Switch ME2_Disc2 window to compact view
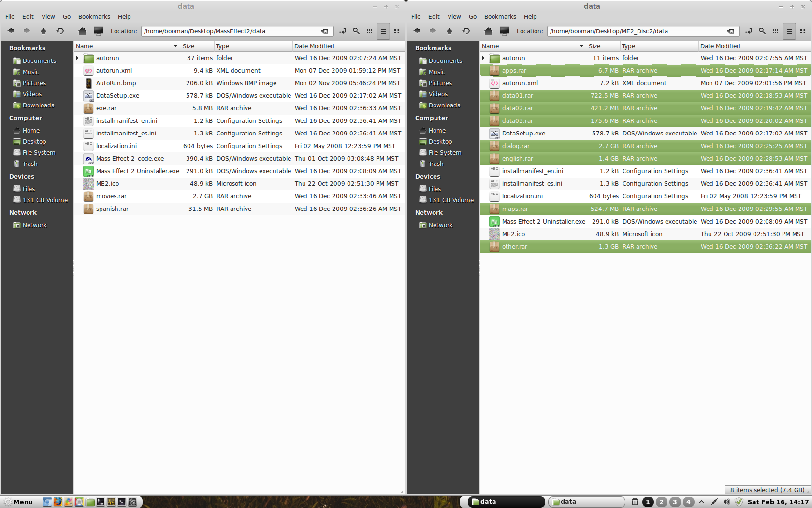Screen dimensions: 812x508 803,31
